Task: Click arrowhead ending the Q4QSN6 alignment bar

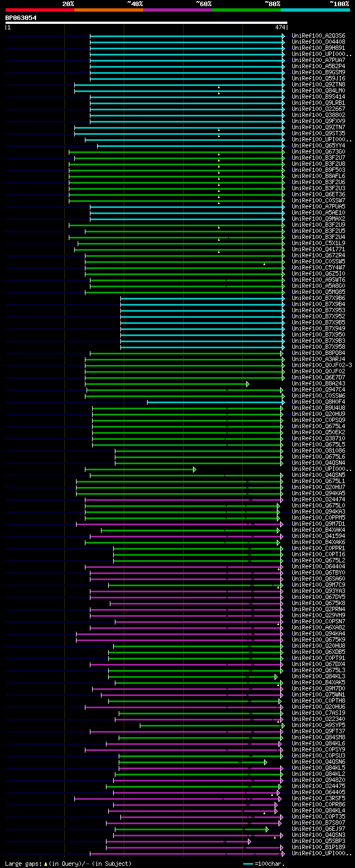Action: click(x=266, y=762)
